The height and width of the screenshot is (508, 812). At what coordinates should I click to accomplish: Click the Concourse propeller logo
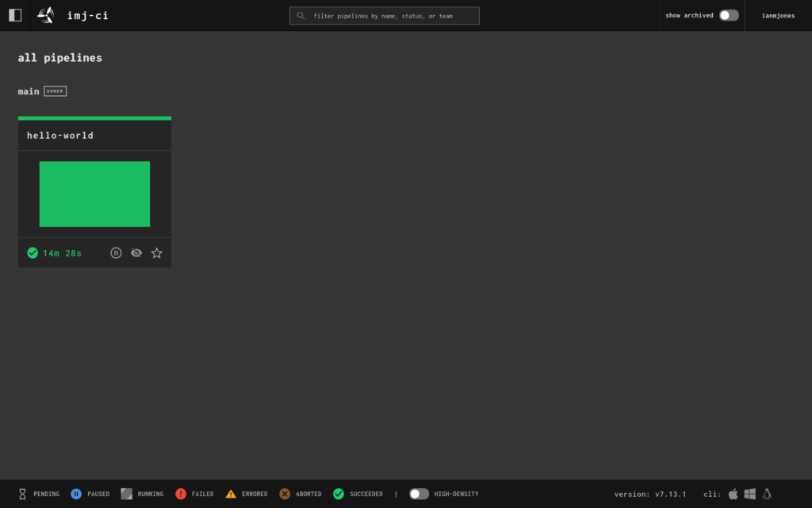point(45,16)
